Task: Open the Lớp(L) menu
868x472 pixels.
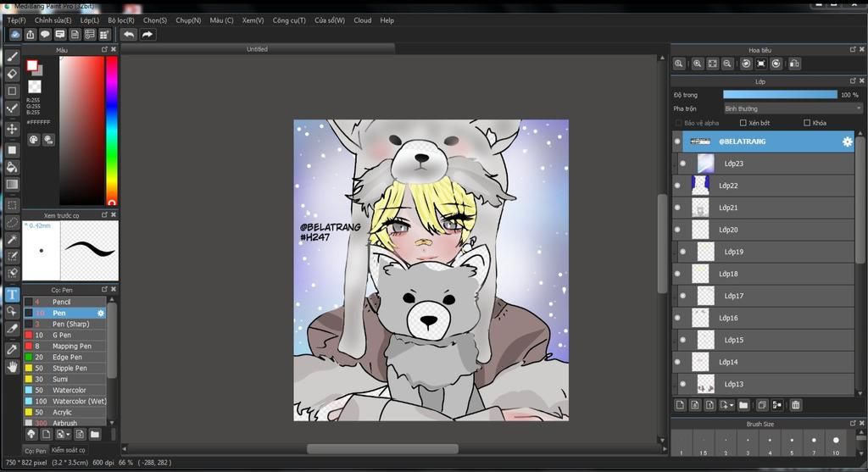Action: (x=90, y=20)
